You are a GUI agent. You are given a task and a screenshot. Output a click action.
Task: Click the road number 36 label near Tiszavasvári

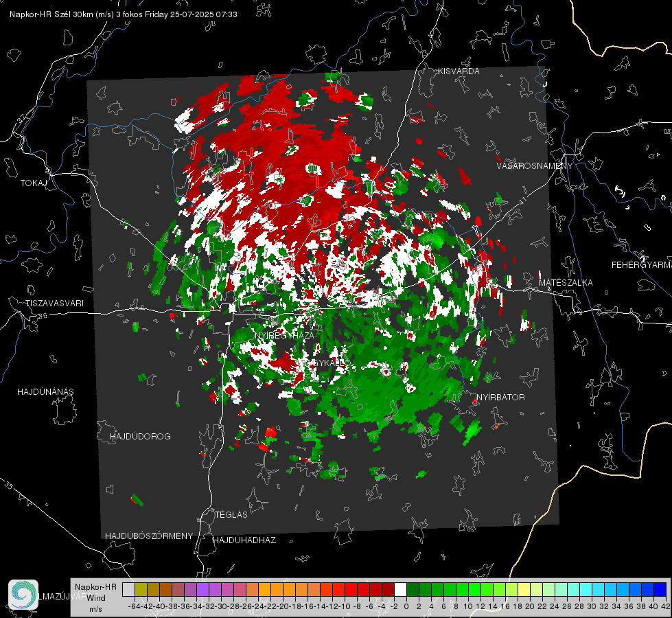tap(43, 316)
